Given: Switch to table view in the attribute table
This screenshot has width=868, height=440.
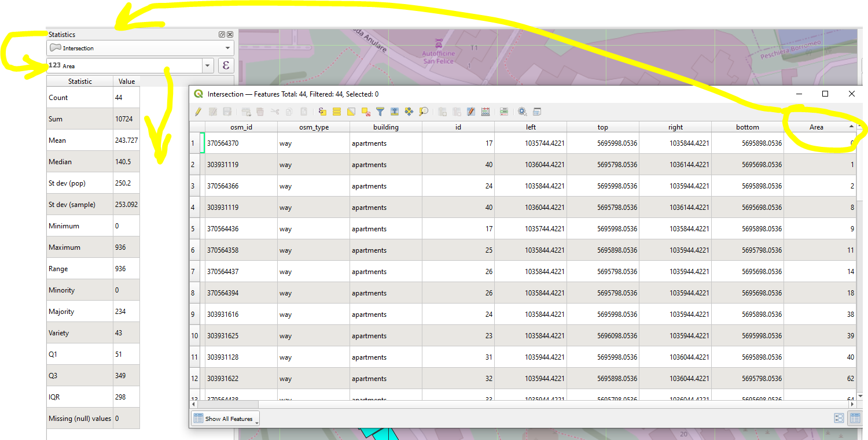Looking at the screenshot, I should (x=854, y=419).
